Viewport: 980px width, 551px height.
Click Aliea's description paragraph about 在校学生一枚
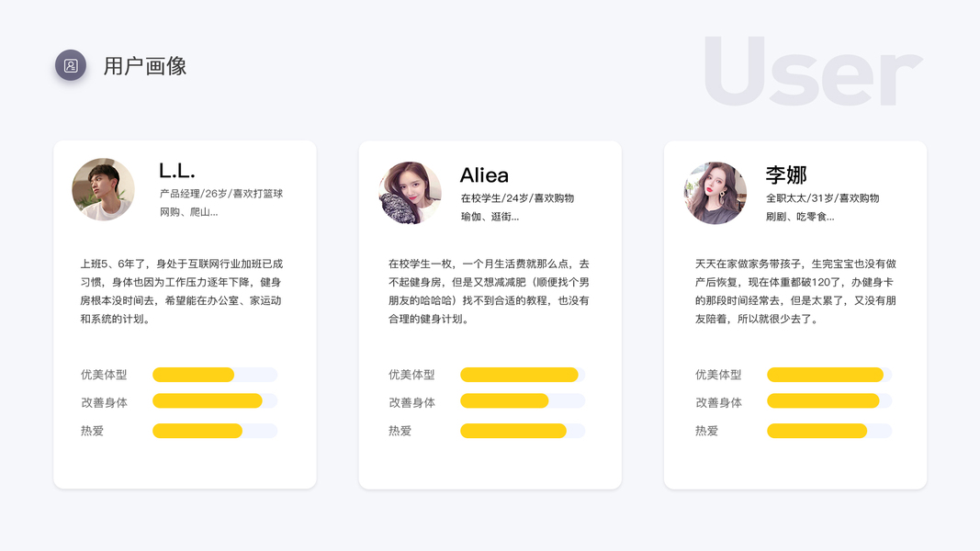[489, 291]
